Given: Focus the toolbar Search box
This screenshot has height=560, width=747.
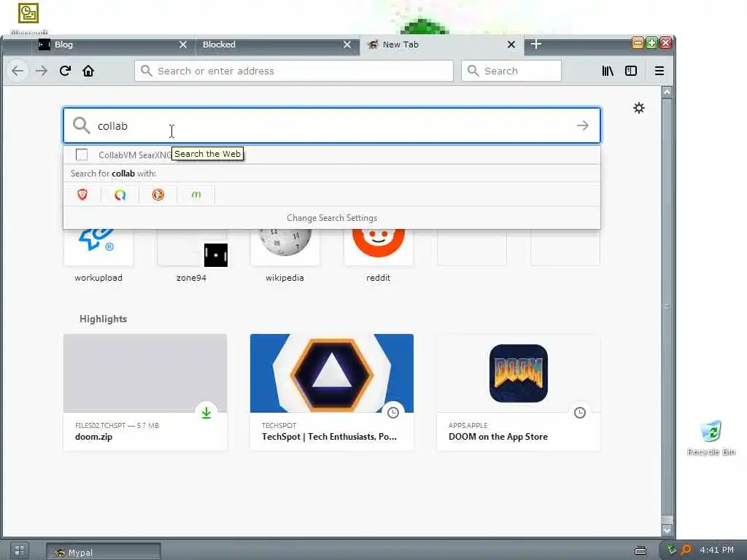Looking at the screenshot, I should pyautogui.click(x=511, y=71).
